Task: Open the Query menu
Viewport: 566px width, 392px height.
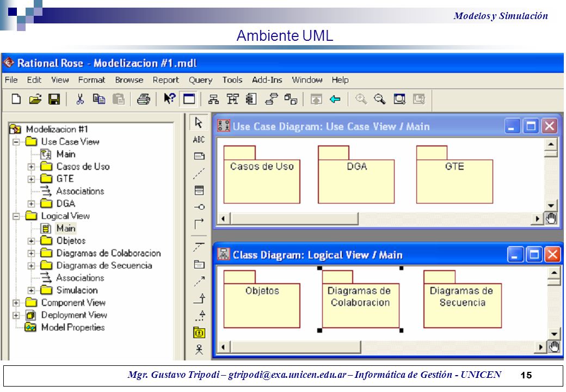Action: pos(200,80)
